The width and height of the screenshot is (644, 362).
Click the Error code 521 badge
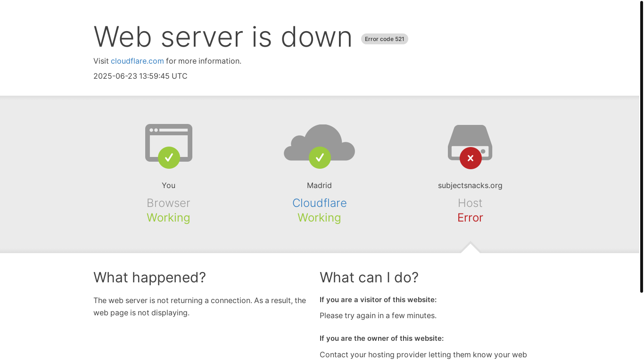[x=384, y=39]
